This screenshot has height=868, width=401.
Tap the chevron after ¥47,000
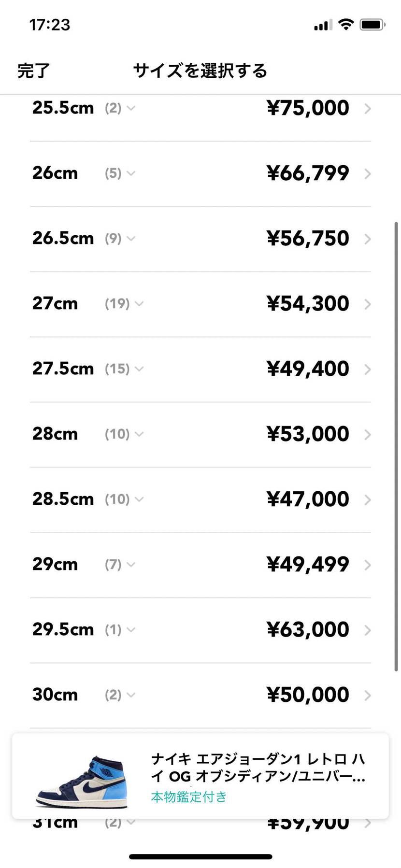[368, 500]
